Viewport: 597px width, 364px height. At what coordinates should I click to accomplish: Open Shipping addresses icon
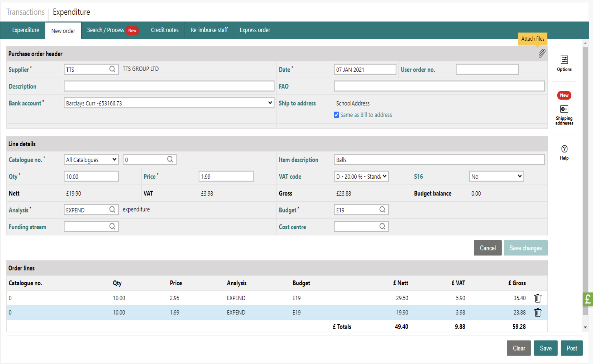564,109
